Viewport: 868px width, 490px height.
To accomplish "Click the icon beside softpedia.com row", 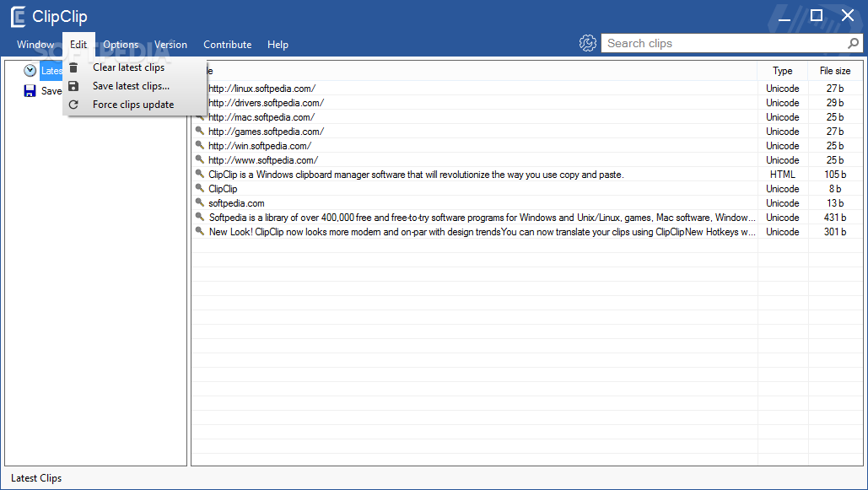I will pyautogui.click(x=200, y=202).
